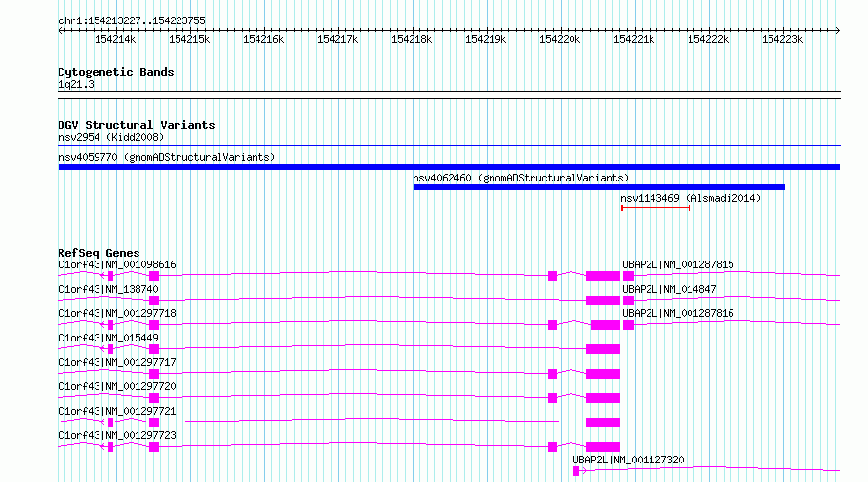Select the 154214k ruler position label
Image resolution: width=868 pixels, height=482 pixels.
coord(114,39)
